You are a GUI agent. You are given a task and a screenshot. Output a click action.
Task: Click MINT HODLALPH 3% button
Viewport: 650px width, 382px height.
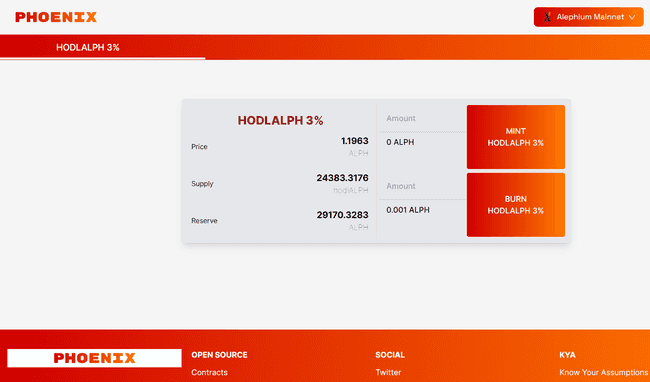[x=516, y=137]
